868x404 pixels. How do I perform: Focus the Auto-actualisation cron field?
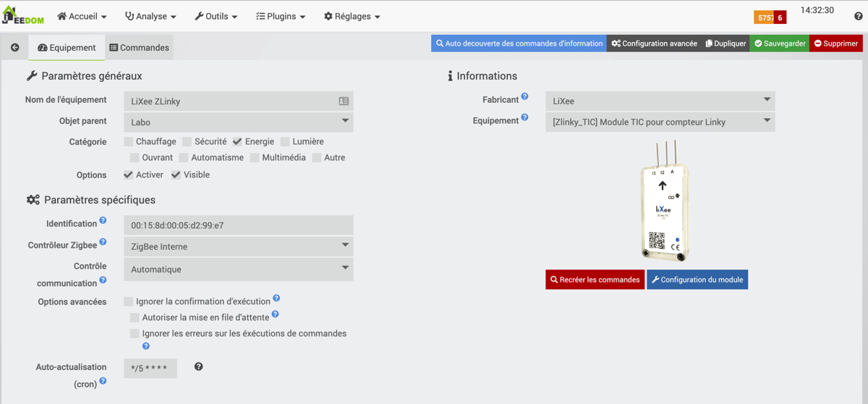click(x=150, y=368)
